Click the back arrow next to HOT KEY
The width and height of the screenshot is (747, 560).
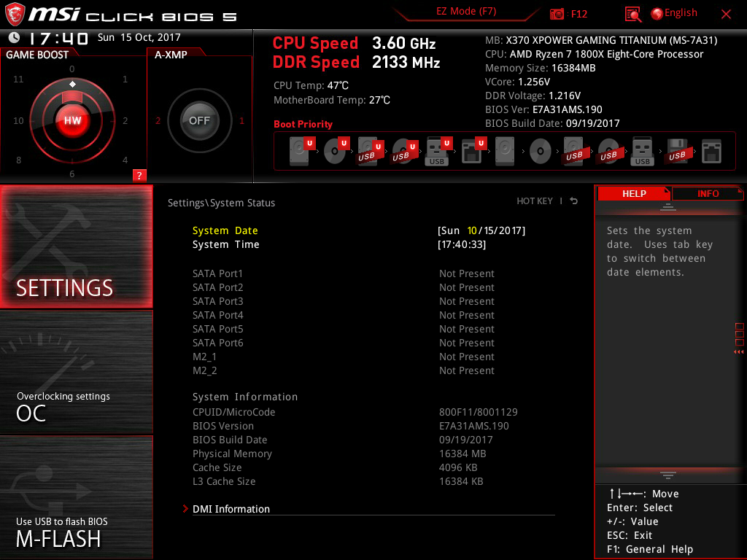pyautogui.click(x=574, y=201)
